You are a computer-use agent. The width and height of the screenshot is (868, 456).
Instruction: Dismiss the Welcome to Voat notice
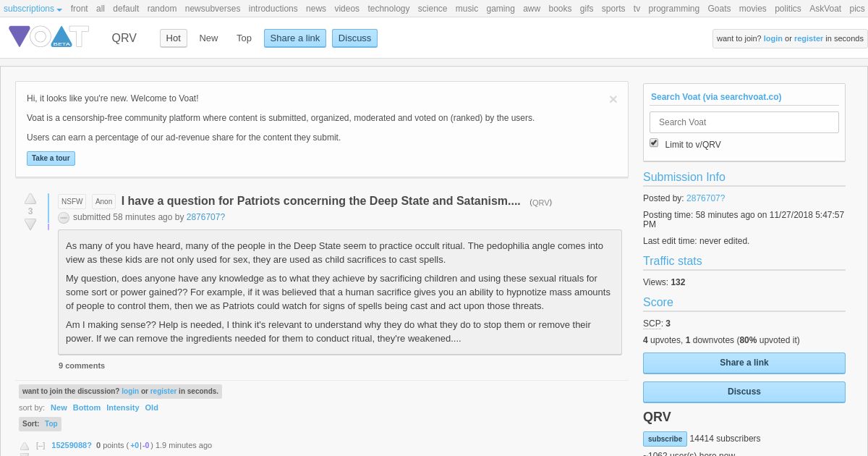click(613, 100)
